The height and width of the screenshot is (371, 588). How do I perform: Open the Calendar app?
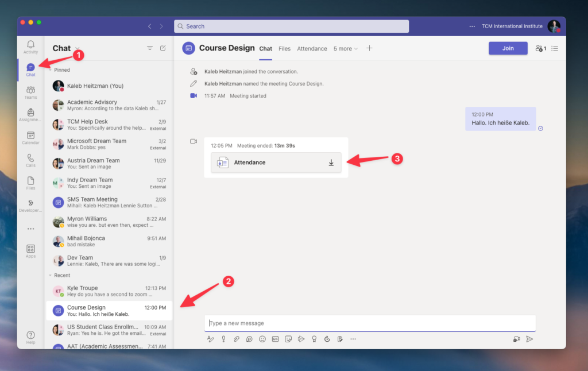click(x=31, y=138)
